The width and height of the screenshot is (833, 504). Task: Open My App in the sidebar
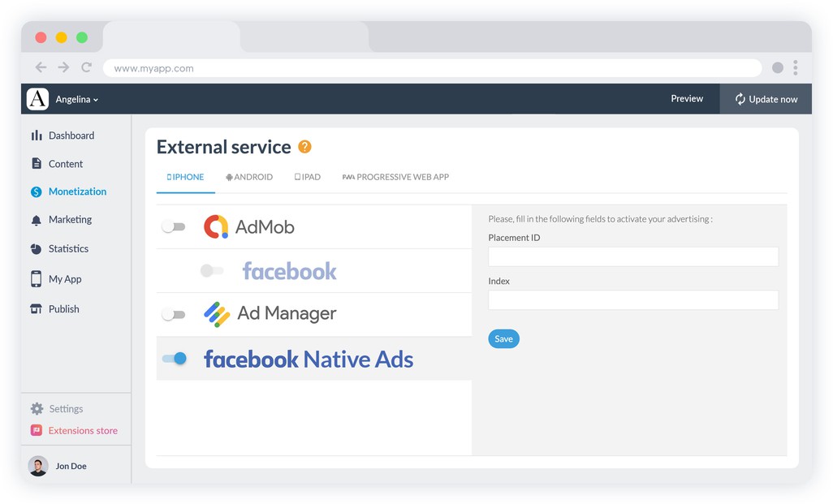tap(65, 279)
